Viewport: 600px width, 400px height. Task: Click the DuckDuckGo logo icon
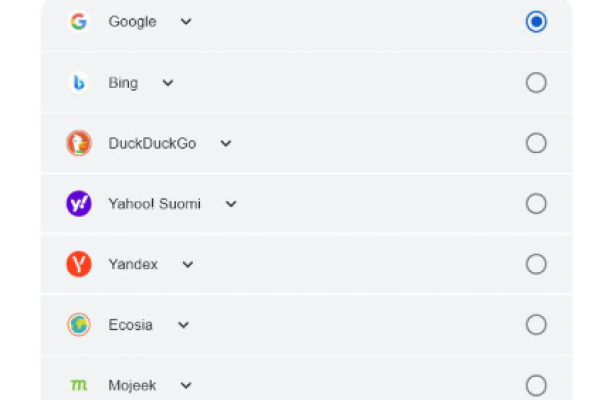tap(79, 143)
